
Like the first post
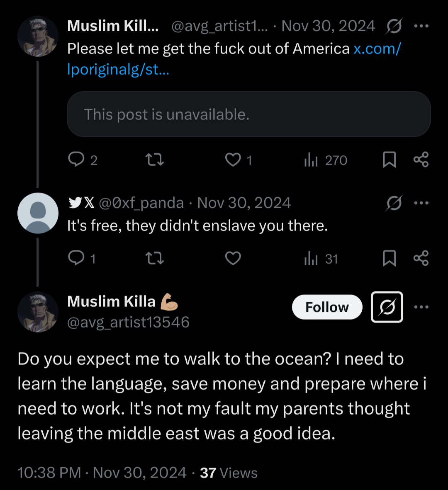tap(233, 160)
